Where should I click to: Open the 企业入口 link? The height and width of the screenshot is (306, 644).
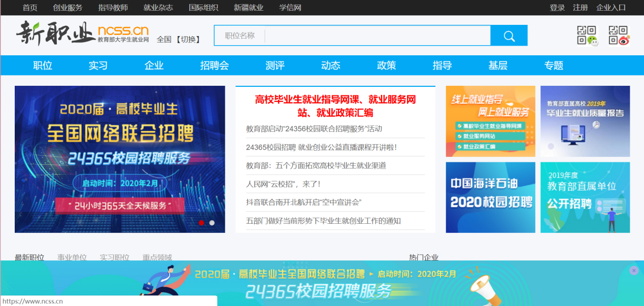[611, 8]
